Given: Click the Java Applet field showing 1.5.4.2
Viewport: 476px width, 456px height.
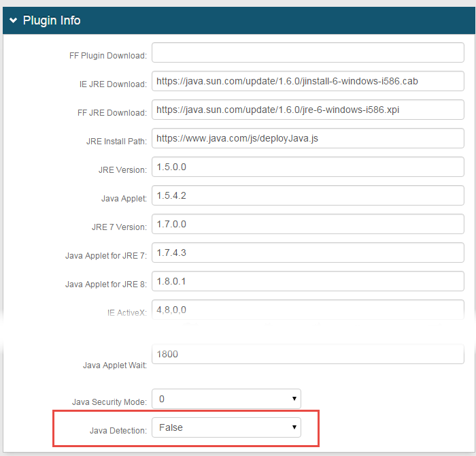Looking at the screenshot, I should pos(307,195).
